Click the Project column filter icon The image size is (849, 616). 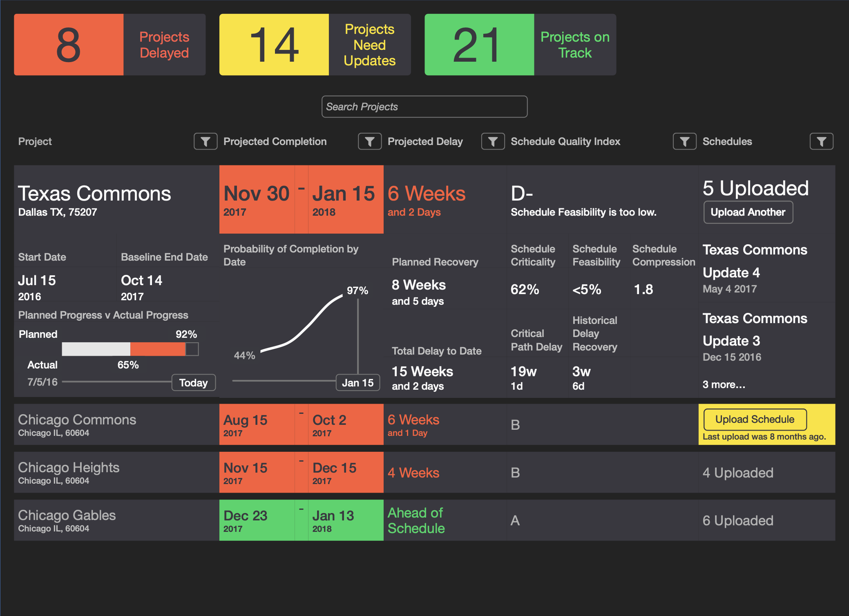tap(206, 142)
